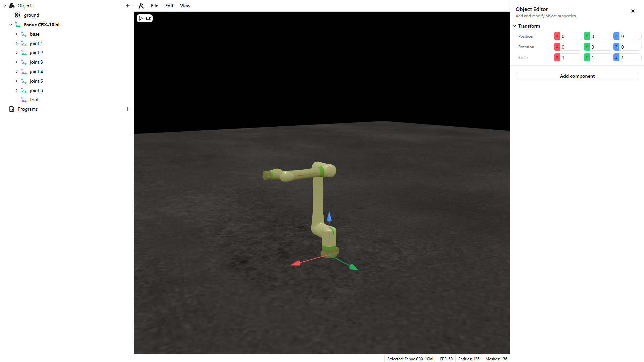Viewport: 644px width, 362px height.
Task: Select joint 6 in the object tree
Action: coord(36,90)
